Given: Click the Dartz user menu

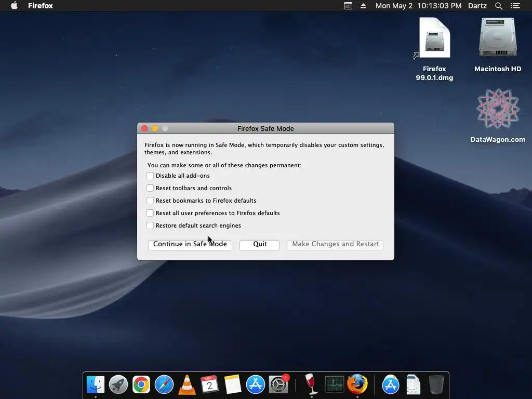Looking at the screenshot, I should pos(477,6).
